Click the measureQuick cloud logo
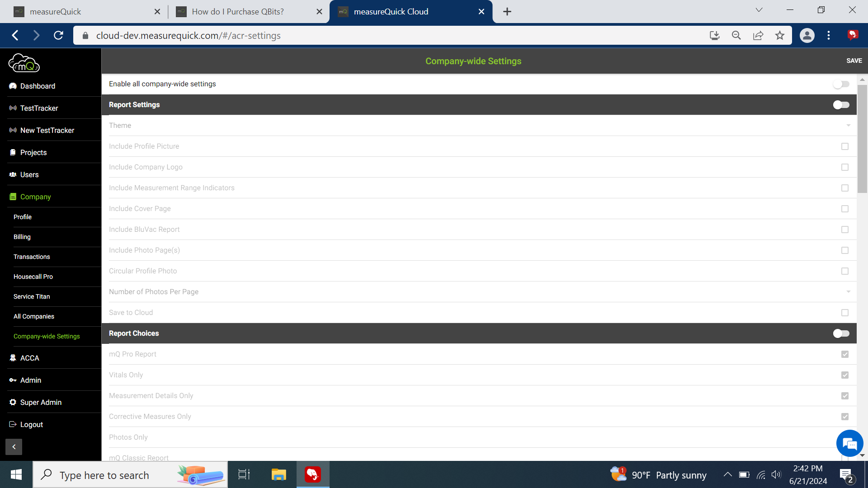This screenshot has width=868, height=488. point(24,63)
